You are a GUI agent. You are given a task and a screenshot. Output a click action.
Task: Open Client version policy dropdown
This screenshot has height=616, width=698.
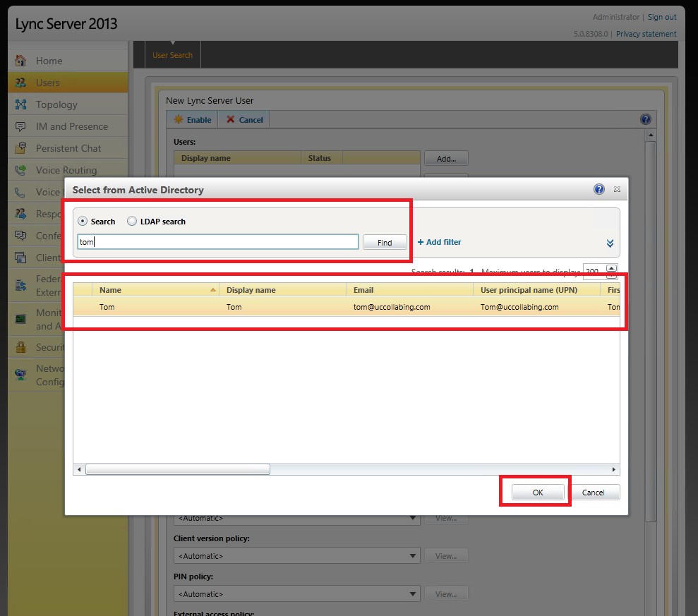[x=413, y=556]
